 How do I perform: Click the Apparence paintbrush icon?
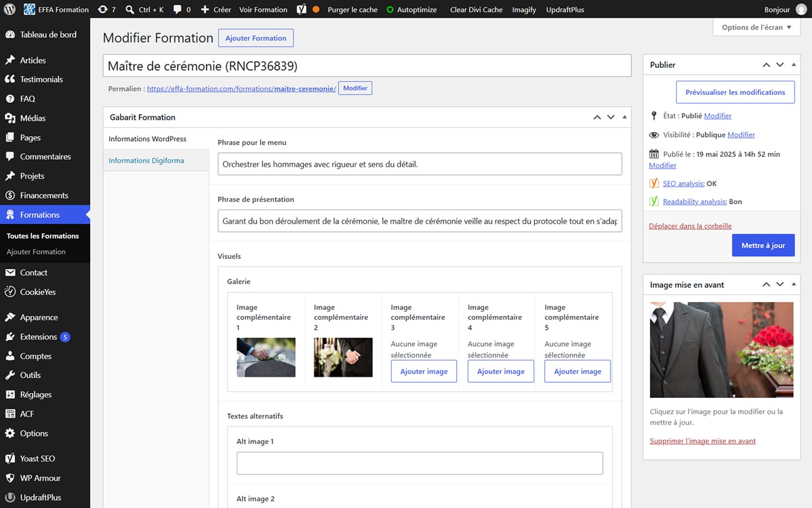coord(10,317)
